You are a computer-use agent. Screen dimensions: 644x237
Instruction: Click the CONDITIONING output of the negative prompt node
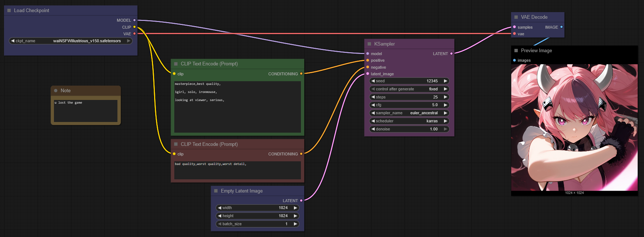pyautogui.click(x=301, y=154)
